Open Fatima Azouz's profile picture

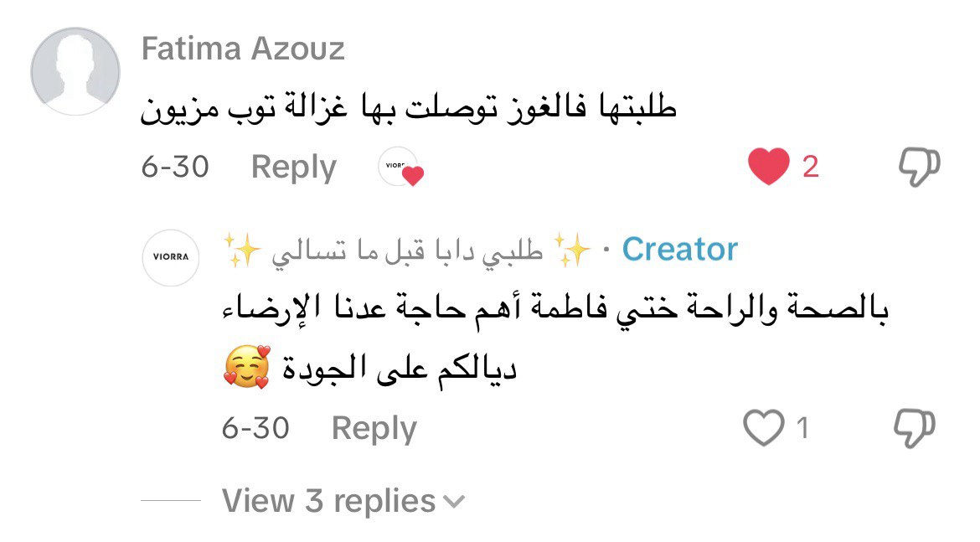coord(75,71)
